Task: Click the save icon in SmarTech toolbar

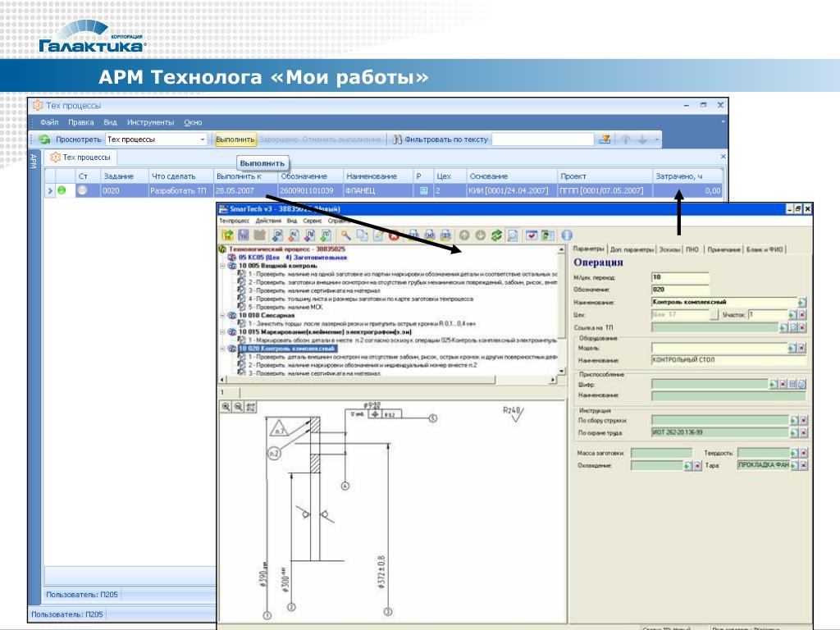Action: coord(243,235)
